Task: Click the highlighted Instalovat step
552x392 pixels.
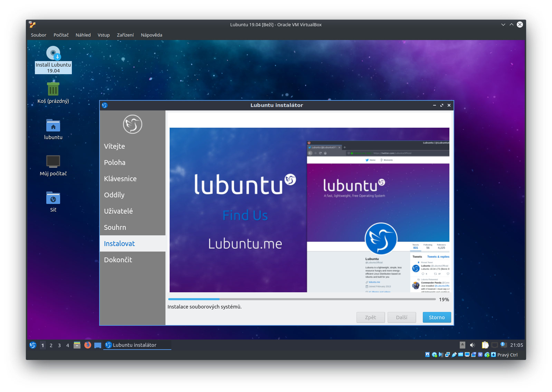Action: pos(133,244)
